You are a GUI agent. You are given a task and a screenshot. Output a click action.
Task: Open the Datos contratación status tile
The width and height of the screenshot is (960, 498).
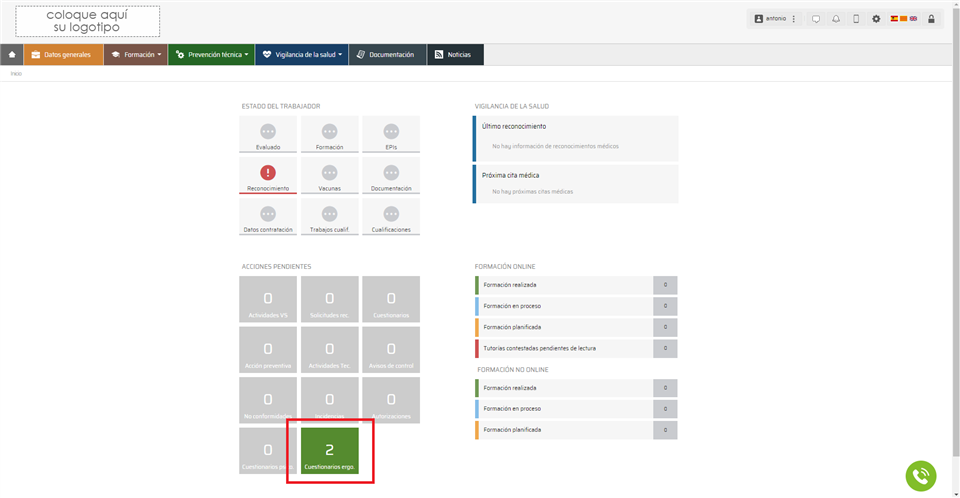point(268,217)
